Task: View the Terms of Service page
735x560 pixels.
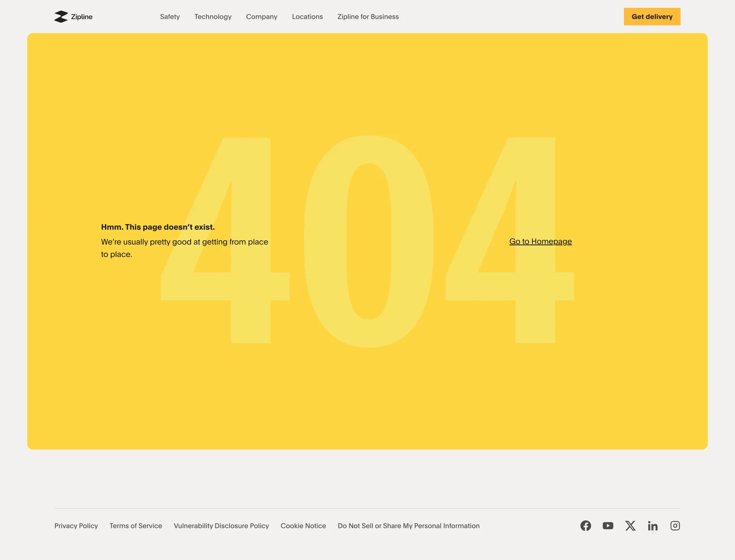Action: [x=136, y=526]
